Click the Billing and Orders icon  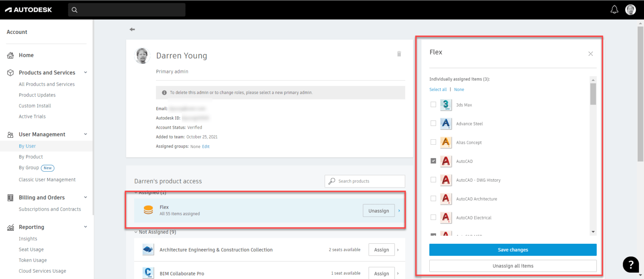tap(11, 198)
